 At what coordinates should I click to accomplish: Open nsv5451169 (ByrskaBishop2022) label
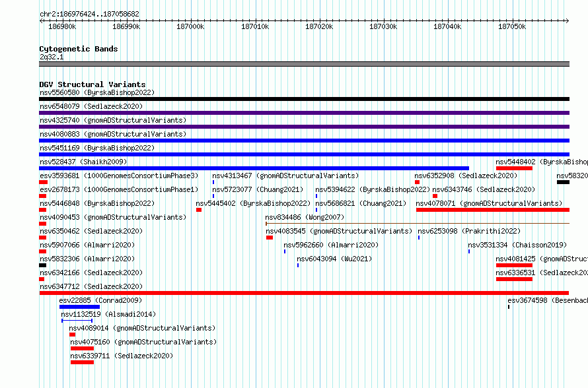[x=97, y=148]
